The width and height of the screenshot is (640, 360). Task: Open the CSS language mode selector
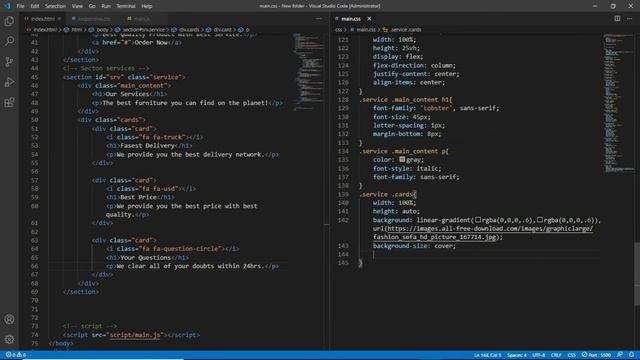point(571,355)
